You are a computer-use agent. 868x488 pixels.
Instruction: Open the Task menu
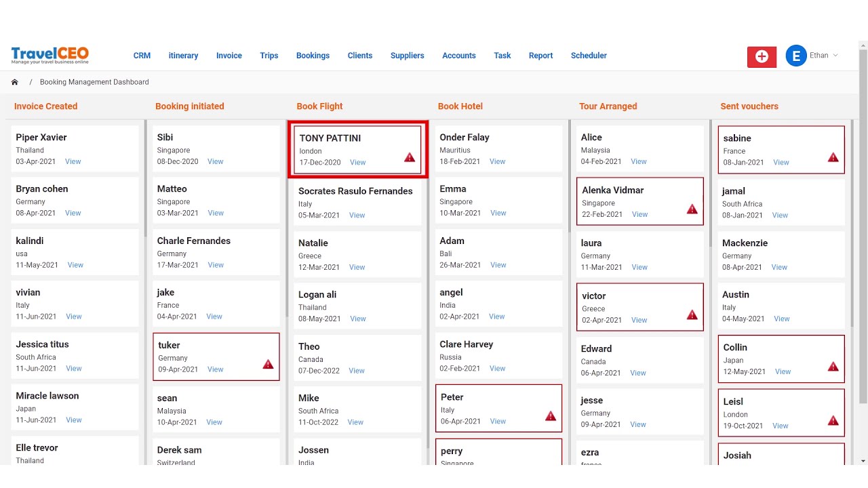502,56
